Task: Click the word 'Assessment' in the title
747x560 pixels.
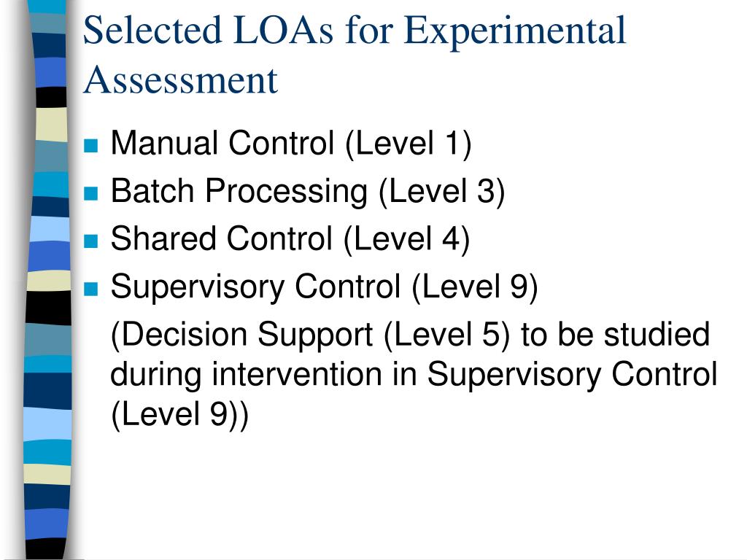Action: coord(180,79)
